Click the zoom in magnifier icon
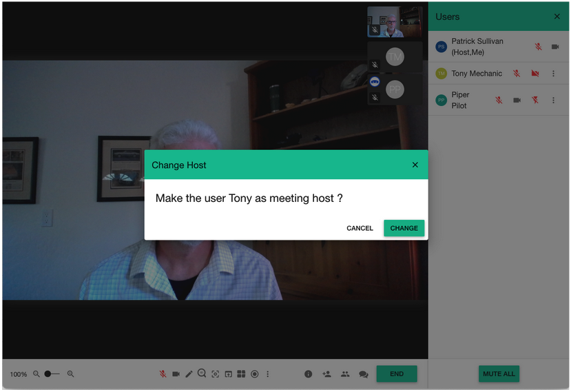571x392 pixels. point(71,374)
